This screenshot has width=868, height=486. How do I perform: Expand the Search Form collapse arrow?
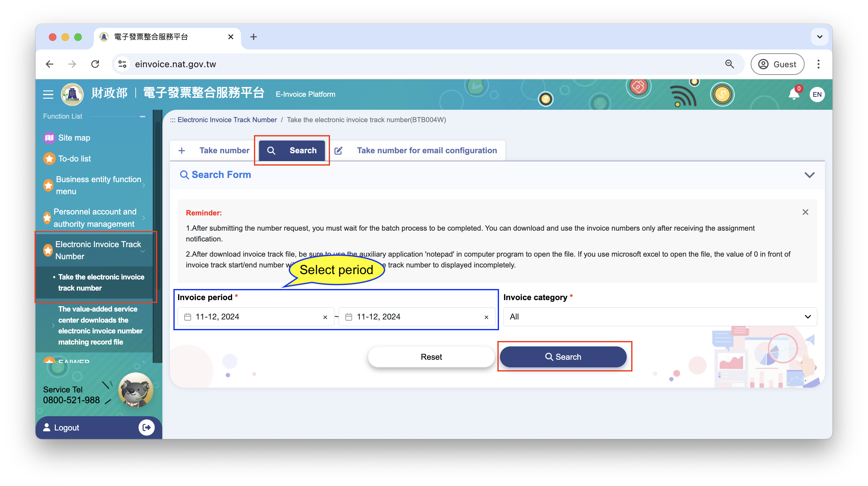coord(810,175)
